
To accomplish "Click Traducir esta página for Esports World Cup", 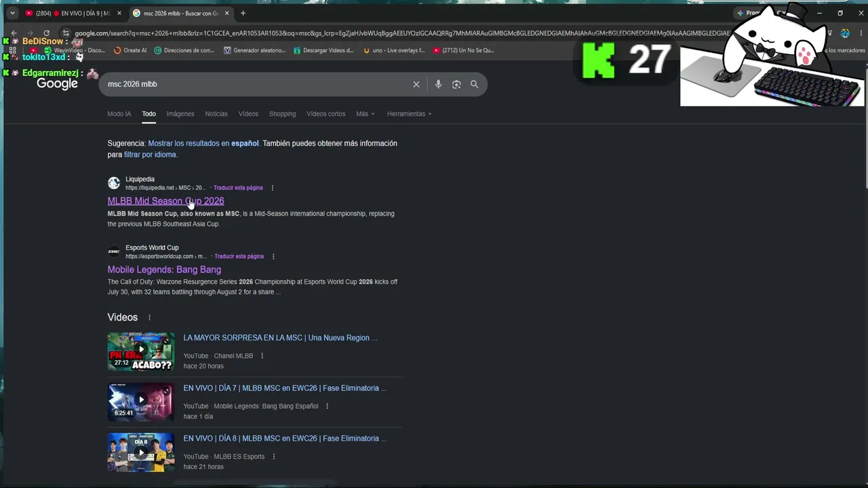I will 239,256.
